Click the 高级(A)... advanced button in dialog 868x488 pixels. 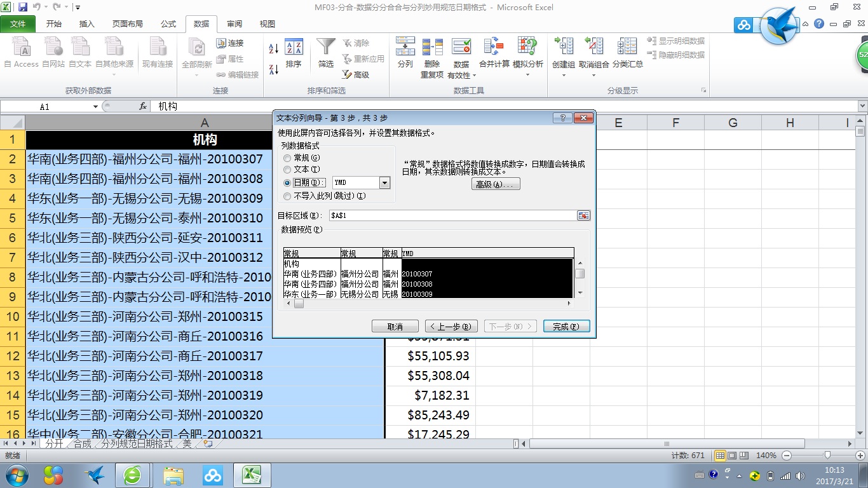(x=496, y=184)
